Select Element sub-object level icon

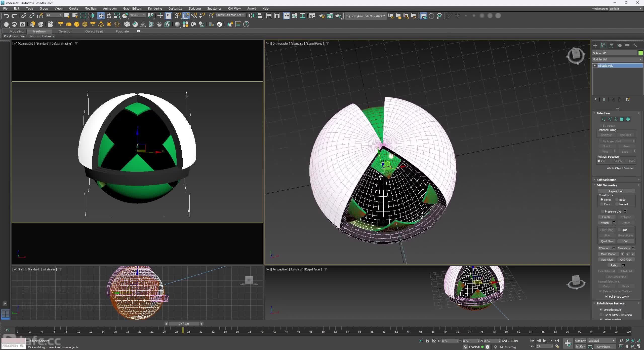(x=628, y=119)
